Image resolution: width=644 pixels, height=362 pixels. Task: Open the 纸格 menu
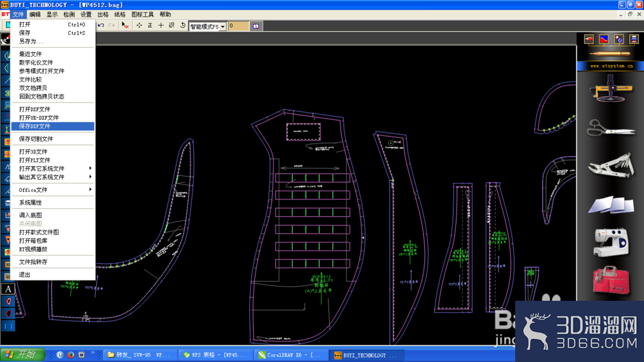(120, 14)
